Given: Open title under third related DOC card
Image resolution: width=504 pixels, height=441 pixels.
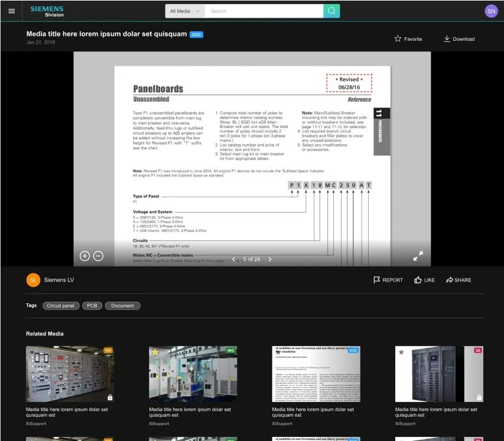Looking at the screenshot, I should tap(313, 412).
